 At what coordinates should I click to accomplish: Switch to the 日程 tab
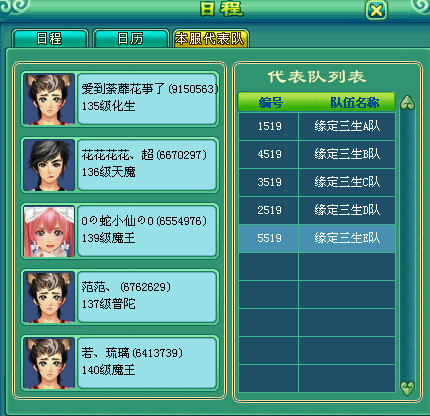(49, 39)
